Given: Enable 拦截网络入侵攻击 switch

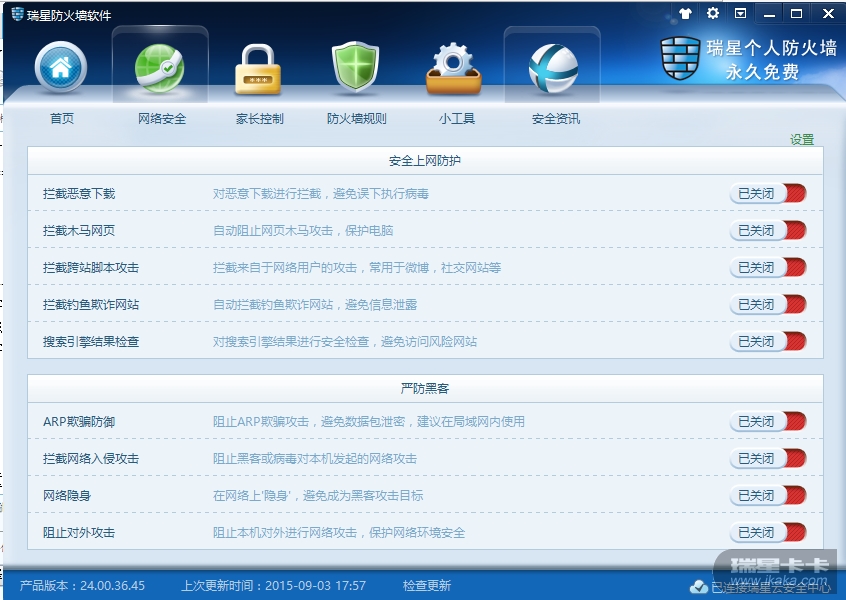Looking at the screenshot, I should point(768,458).
